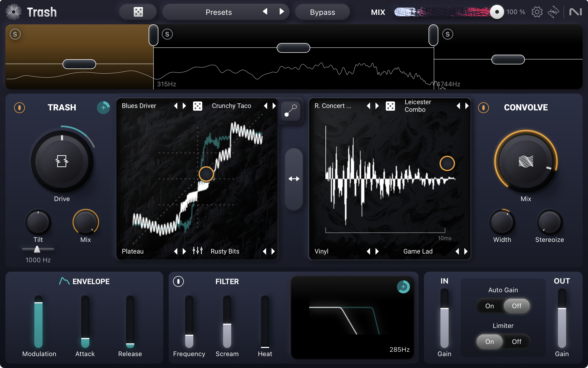The width and height of the screenshot is (588, 368).
Task: Click the curve node-link icon above the waveshaper
Action: point(290,111)
